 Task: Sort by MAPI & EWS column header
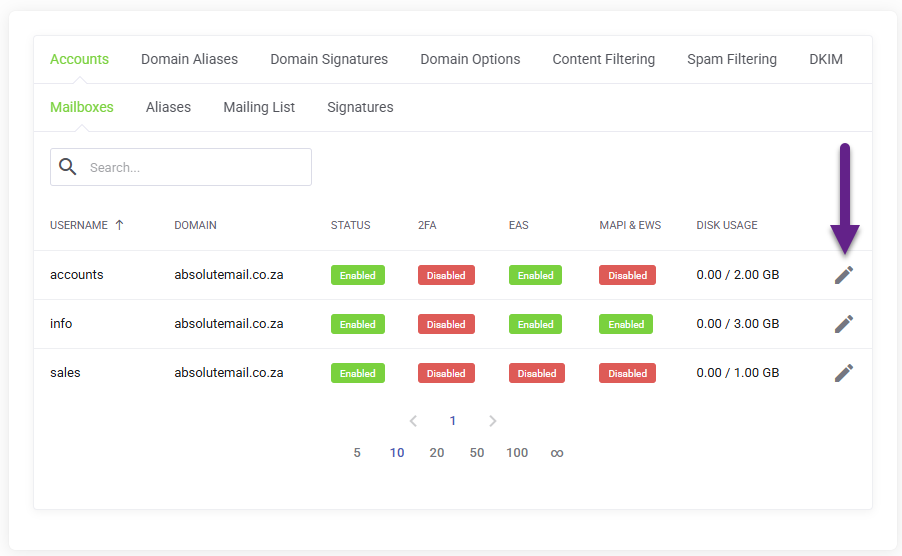[630, 225]
